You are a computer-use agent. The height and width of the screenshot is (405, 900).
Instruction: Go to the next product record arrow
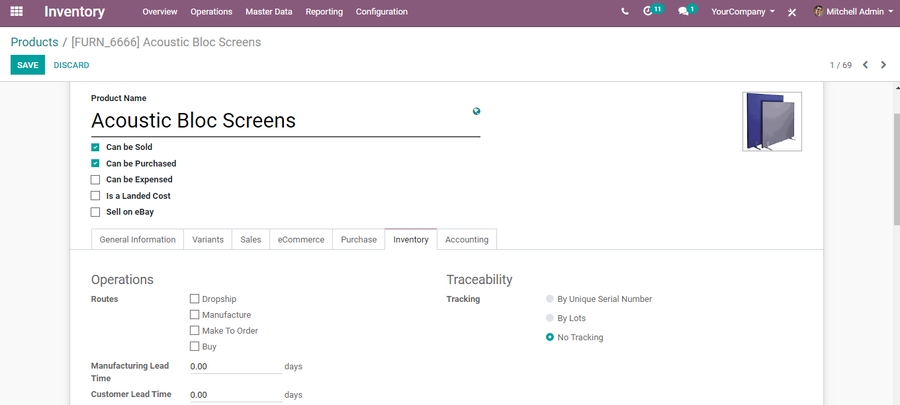[x=883, y=65]
